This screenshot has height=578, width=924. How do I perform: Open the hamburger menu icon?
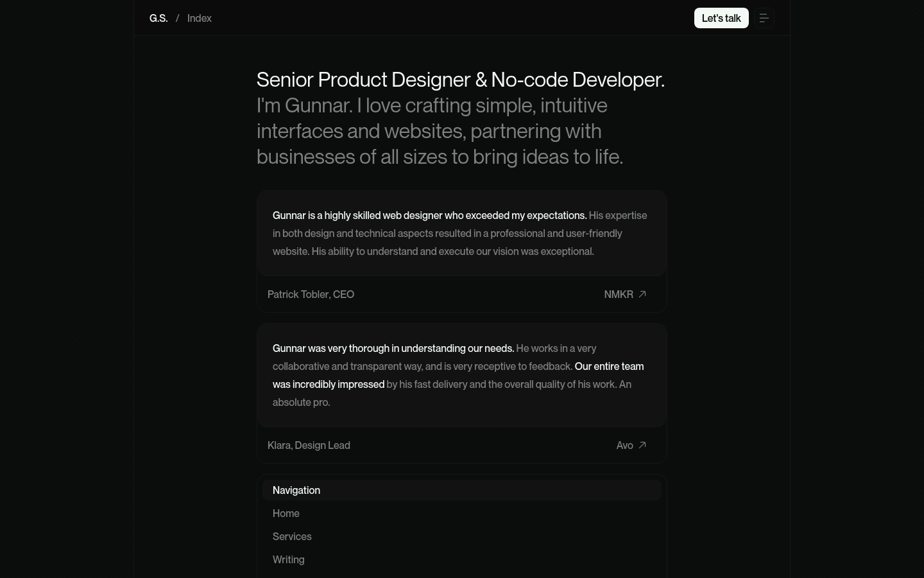(x=764, y=18)
